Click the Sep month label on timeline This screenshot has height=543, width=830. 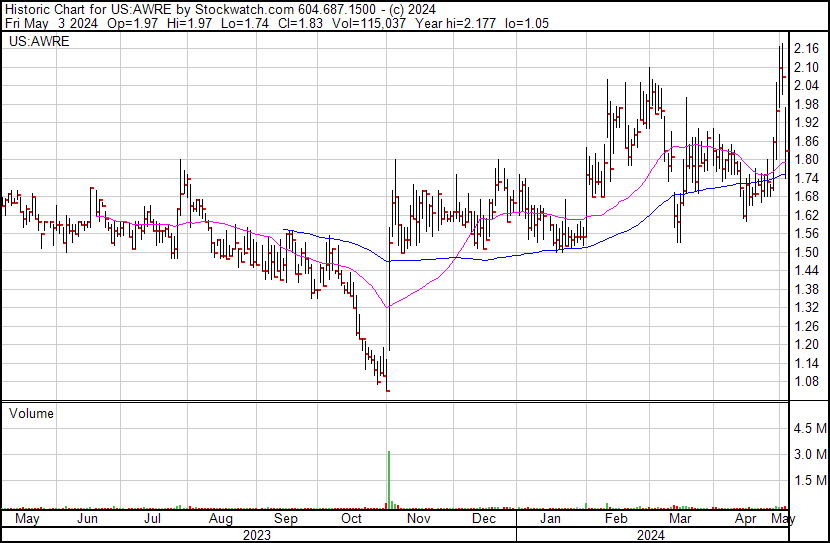click(286, 520)
